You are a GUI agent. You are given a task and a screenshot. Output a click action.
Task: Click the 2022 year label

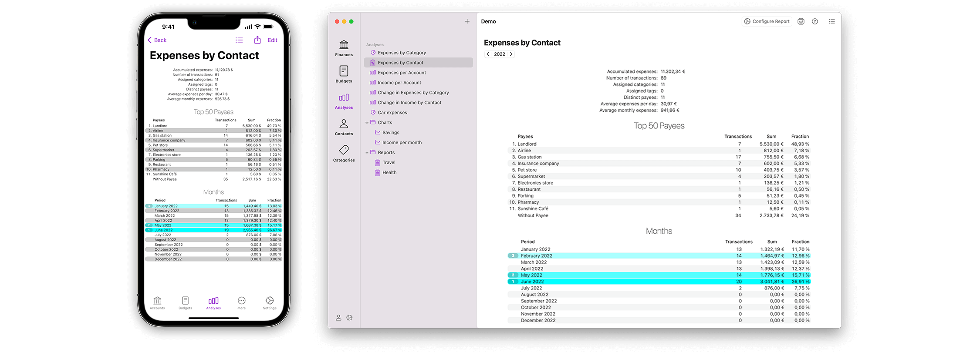500,54
